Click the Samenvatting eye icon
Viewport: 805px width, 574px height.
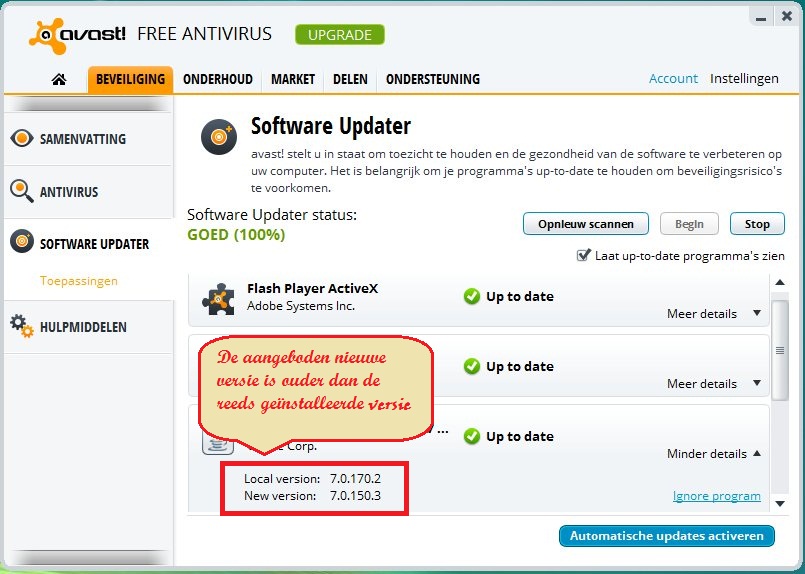pos(22,139)
